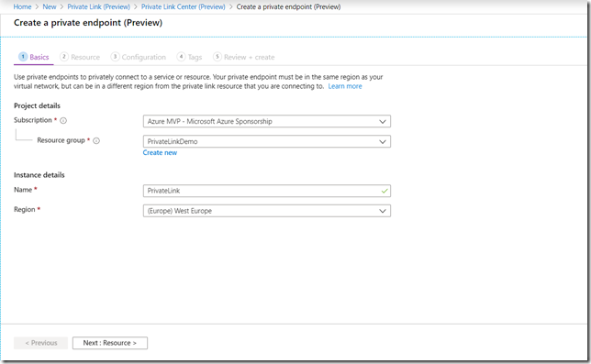Open Private Link Center (Preview) breadcrumb
This screenshot has height=364, width=591.
[184, 6]
